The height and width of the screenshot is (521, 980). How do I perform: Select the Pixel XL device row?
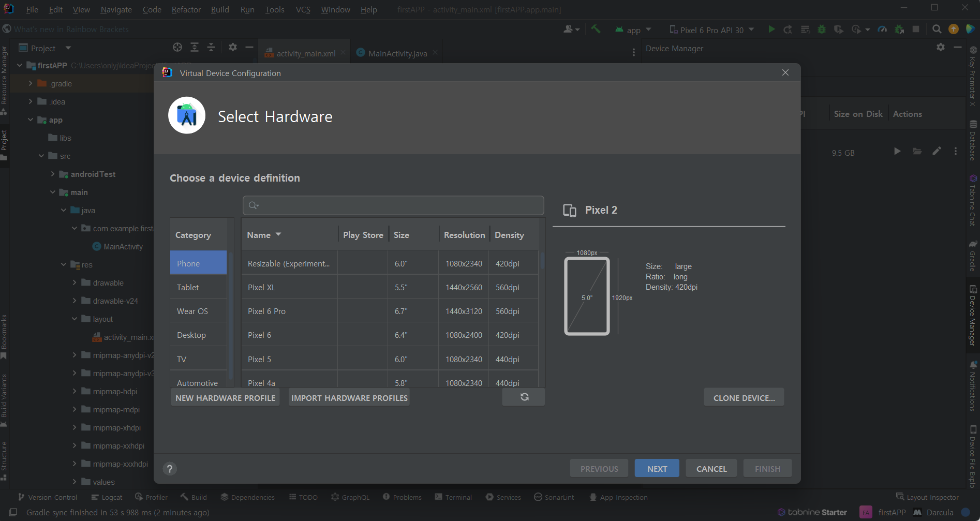tap(390, 287)
